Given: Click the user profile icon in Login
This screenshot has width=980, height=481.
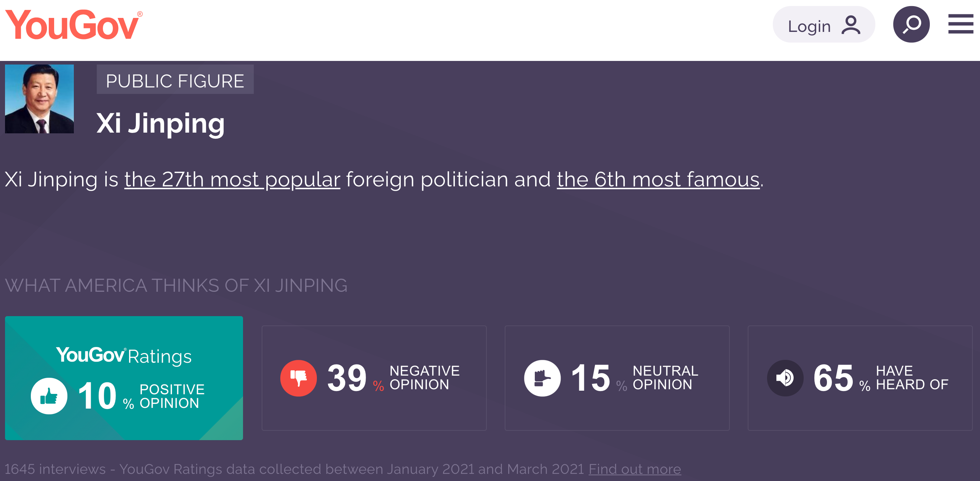Looking at the screenshot, I should [x=851, y=25].
